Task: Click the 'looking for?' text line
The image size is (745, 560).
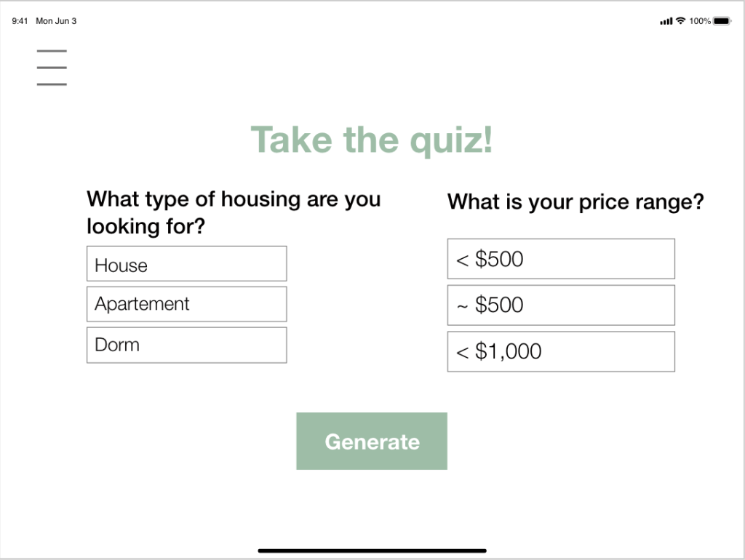Action: (x=146, y=227)
